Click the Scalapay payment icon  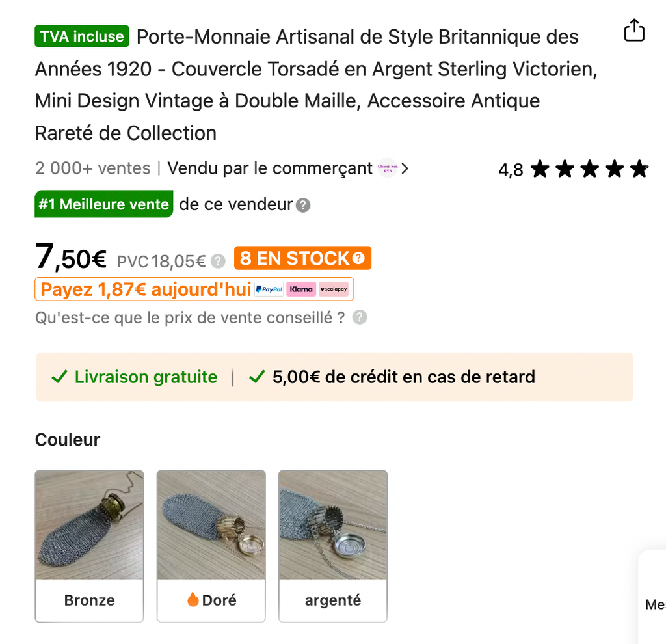point(334,289)
